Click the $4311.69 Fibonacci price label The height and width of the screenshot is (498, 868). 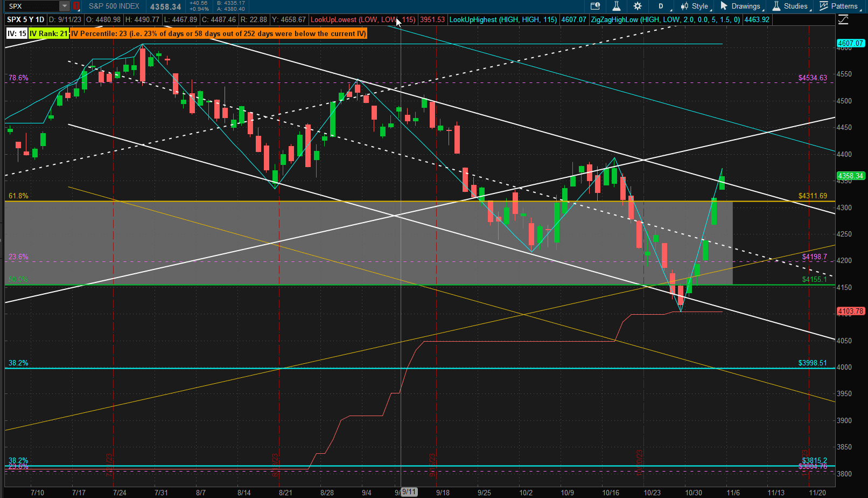(x=813, y=196)
